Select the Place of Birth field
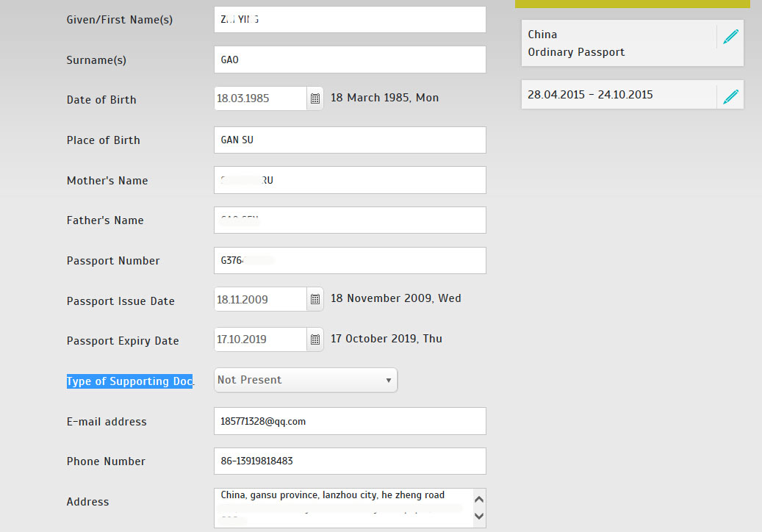The height and width of the screenshot is (532, 762). point(350,140)
